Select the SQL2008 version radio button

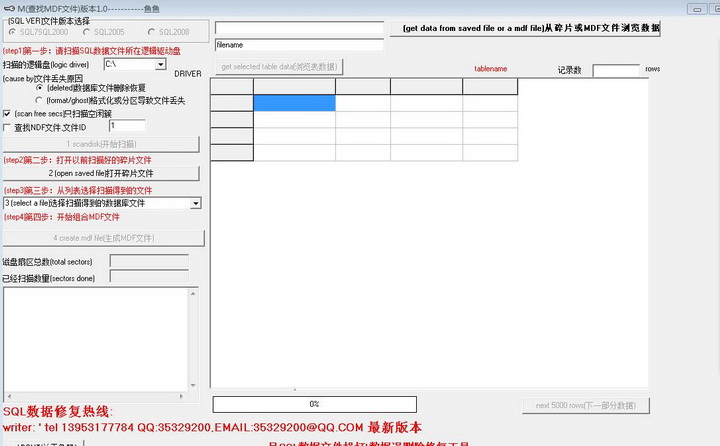coord(151,32)
